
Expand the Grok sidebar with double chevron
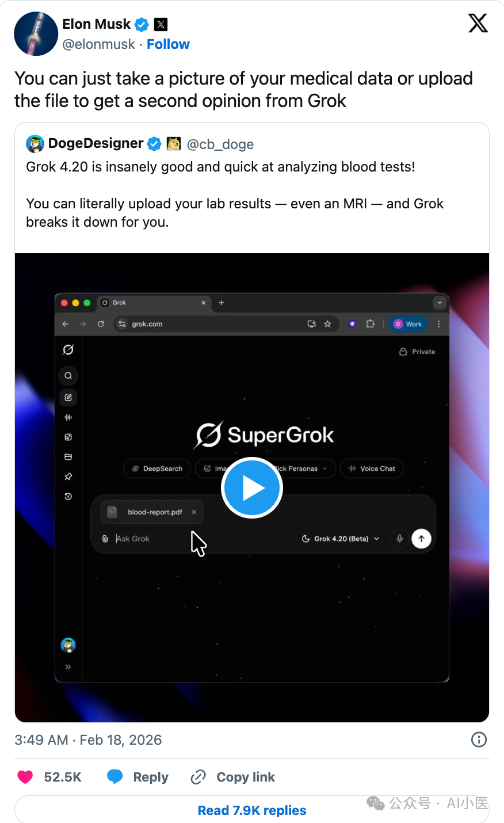pos(68,666)
